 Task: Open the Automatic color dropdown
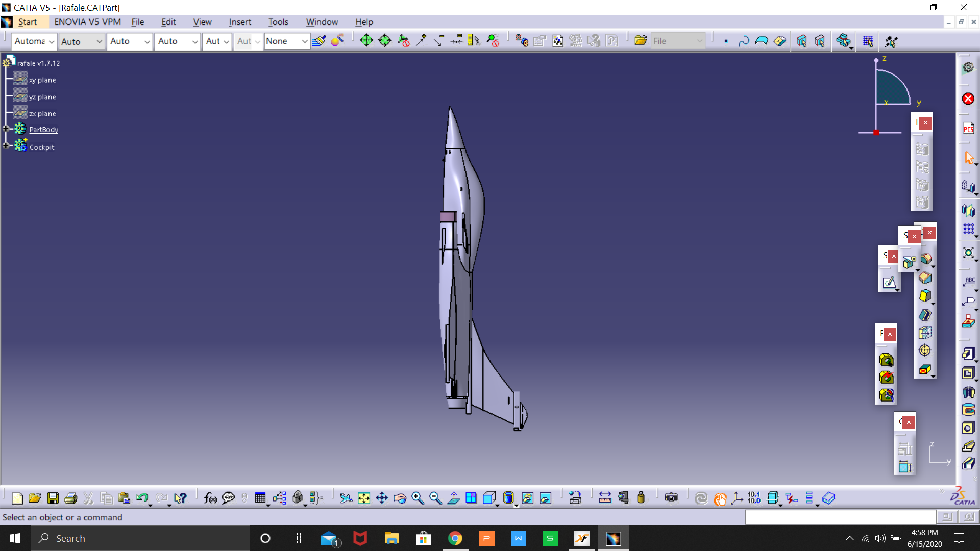(x=34, y=41)
